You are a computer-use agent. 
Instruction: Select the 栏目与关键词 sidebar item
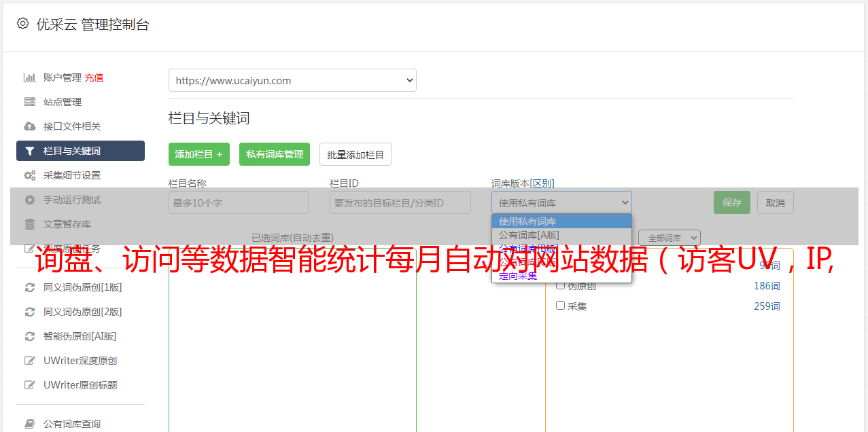80,151
